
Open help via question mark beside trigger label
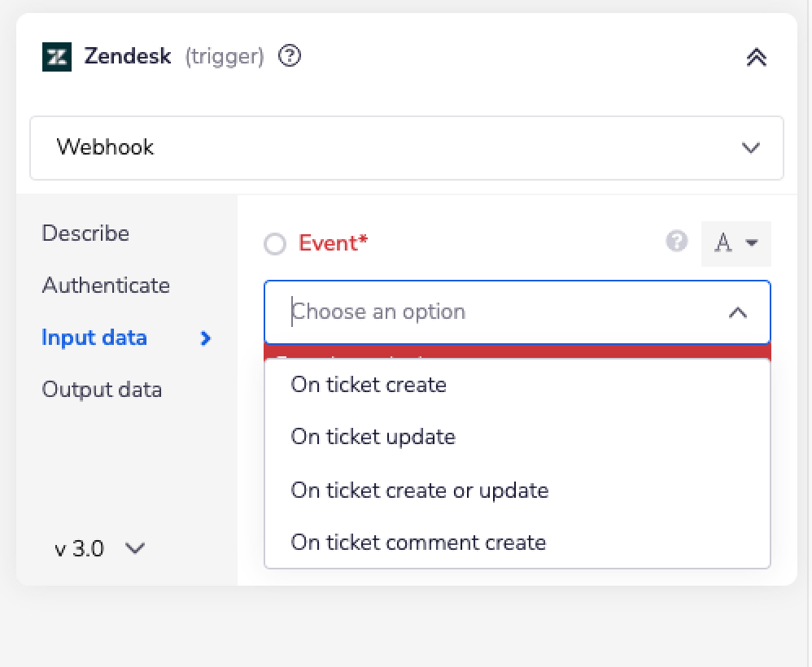289,56
